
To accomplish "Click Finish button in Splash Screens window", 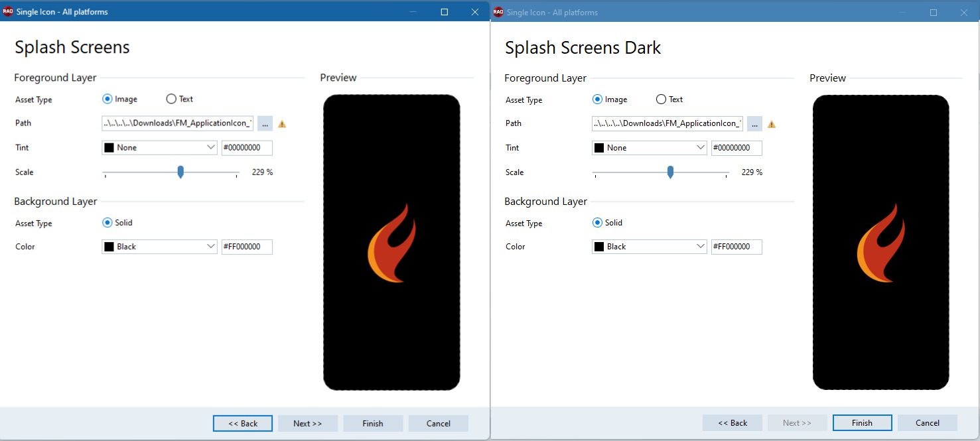I will click(x=373, y=423).
